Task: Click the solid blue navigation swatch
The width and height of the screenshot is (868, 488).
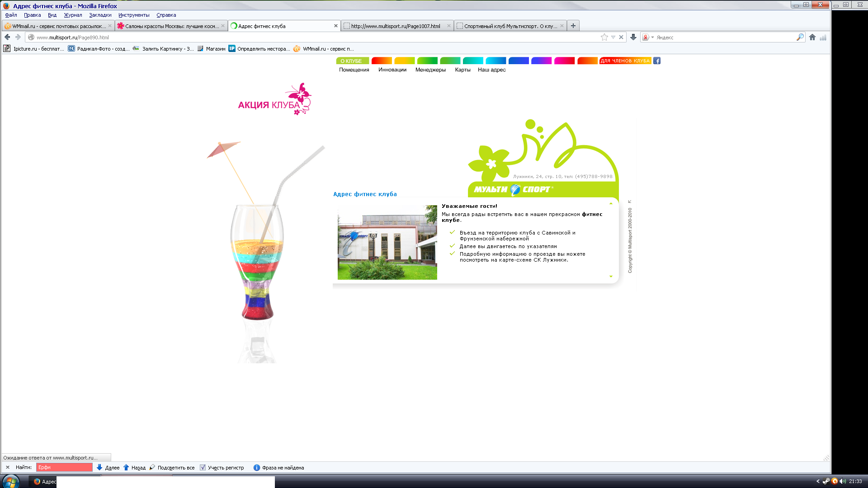Action: pyautogui.click(x=519, y=61)
